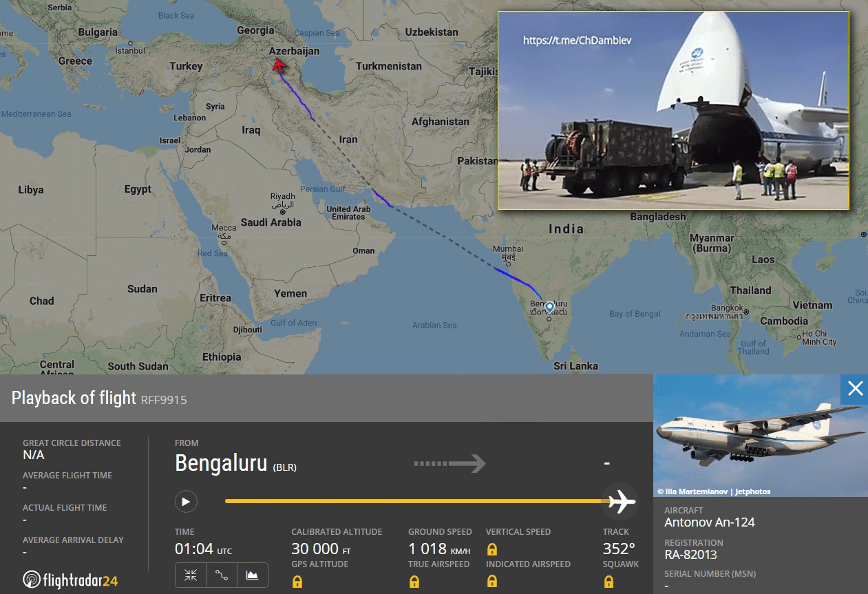Click the lock icon under True Airspeed
The image size is (868, 594).
click(414, 582)
